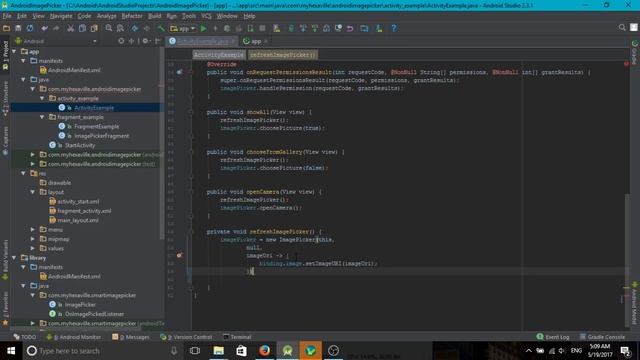Click the Stop square toolbar icon
Image resolution: width=640 pixels, height=360 pixels.
point(262,28)
